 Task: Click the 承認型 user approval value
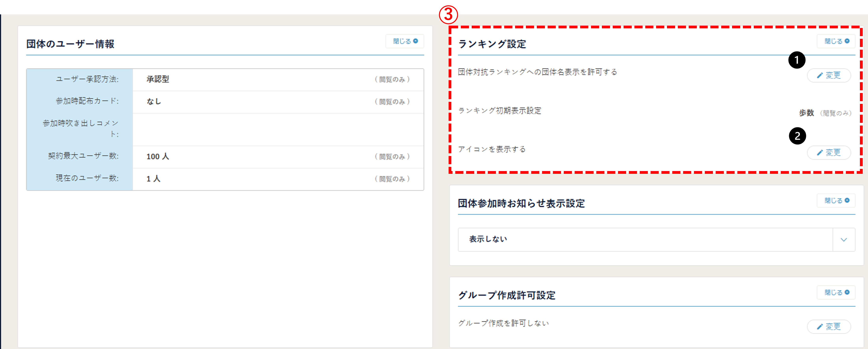coord(158,79)
